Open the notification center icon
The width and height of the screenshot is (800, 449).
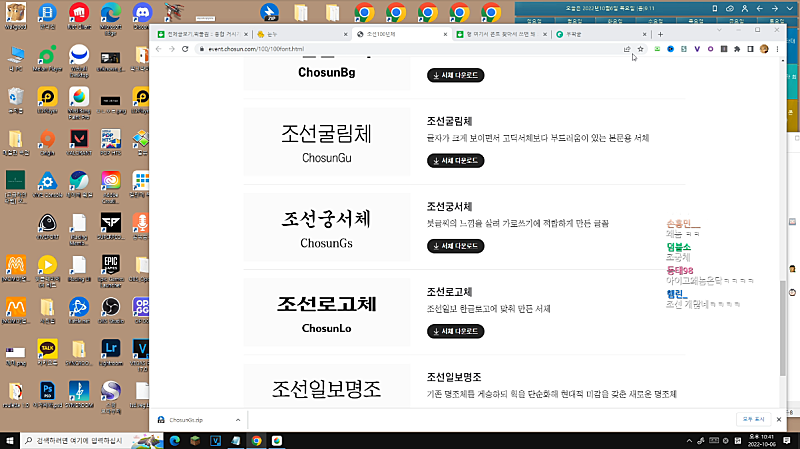tap(787, 441)
